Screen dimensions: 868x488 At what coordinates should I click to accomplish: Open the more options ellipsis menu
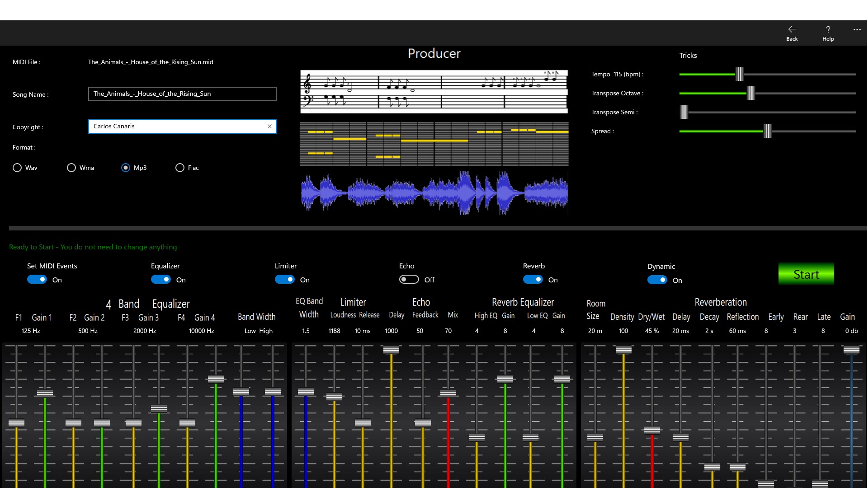pos(857,30)
